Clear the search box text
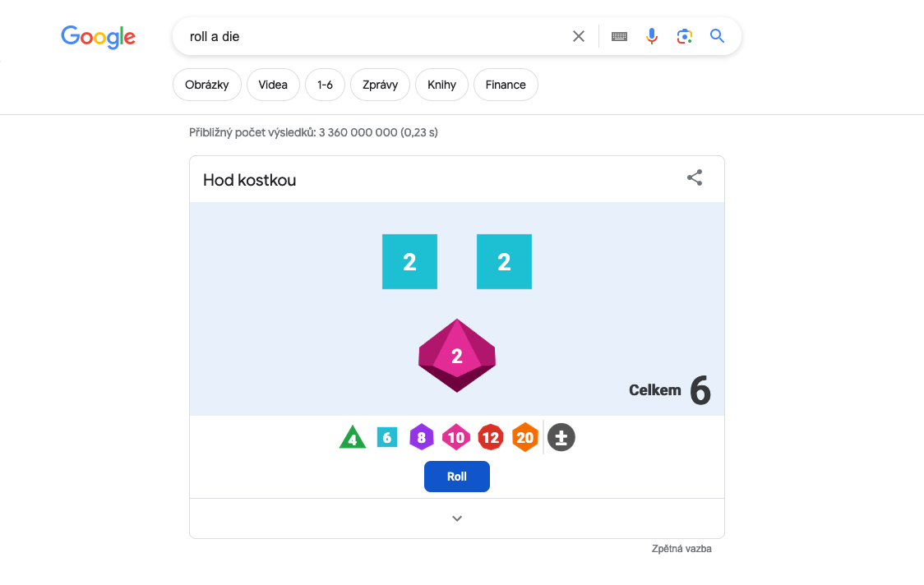Image resolution: width=924 pixels, height=585 pixels. [579, 36]
